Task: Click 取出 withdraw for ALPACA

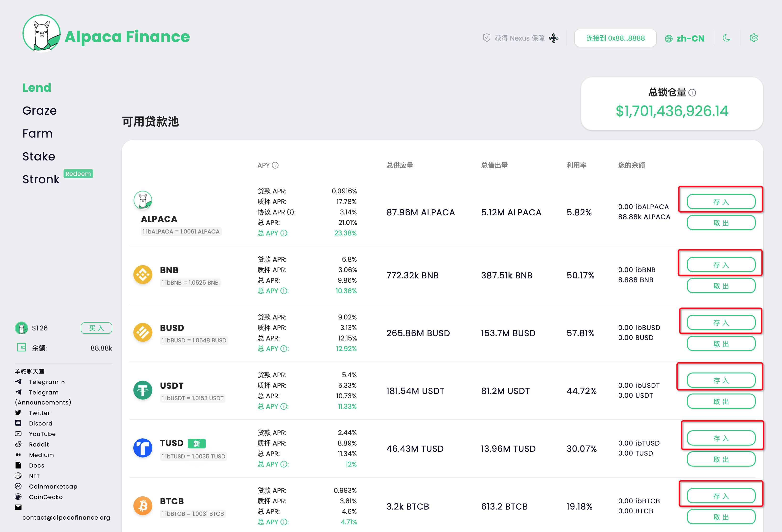Action: (721, 223)
